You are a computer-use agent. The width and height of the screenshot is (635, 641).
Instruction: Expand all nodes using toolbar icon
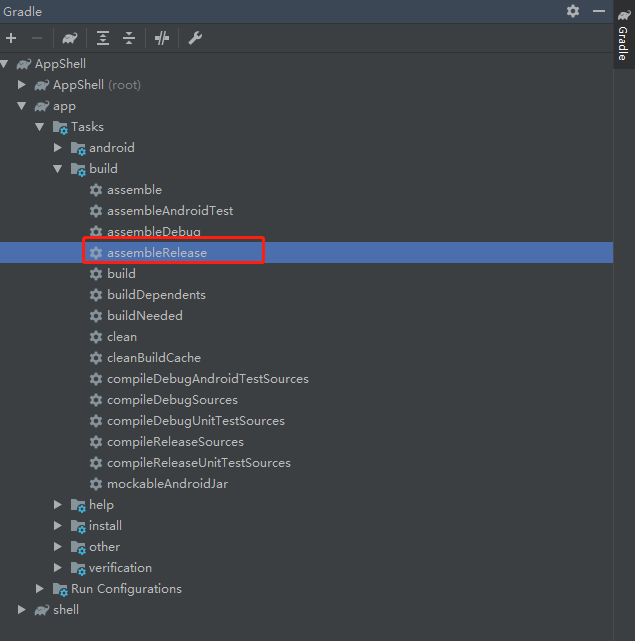click(103, 38)
